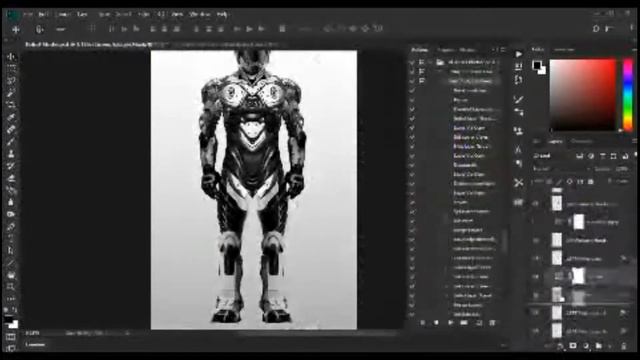Select the Quick Selection tool
The image size is (640, 360).
pyautogui.click(x=11, y=93)
